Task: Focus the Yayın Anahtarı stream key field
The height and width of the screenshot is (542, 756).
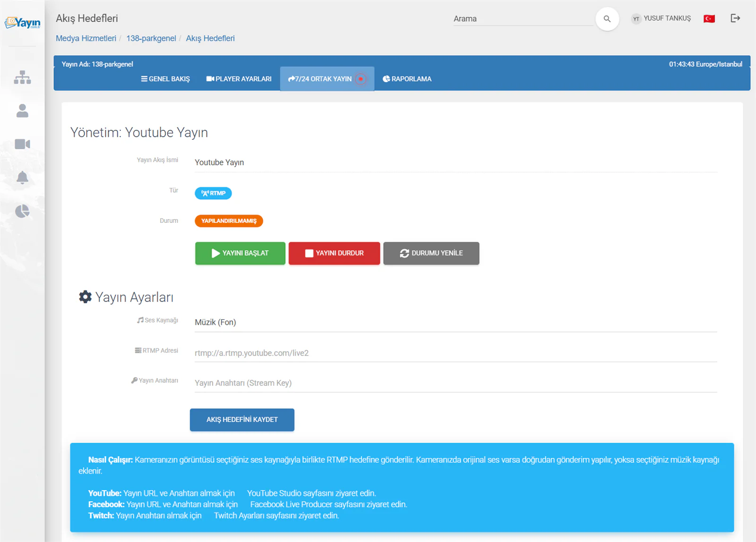Action: (455, 383)
